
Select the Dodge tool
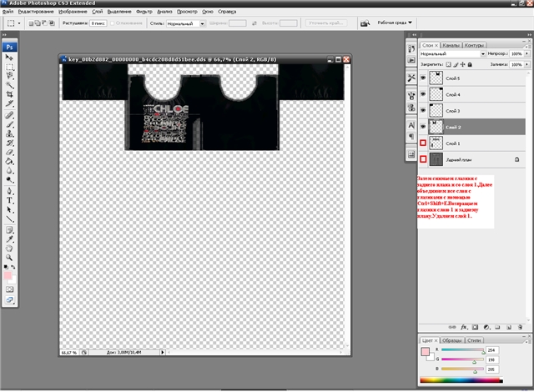[x=9, y=179]
